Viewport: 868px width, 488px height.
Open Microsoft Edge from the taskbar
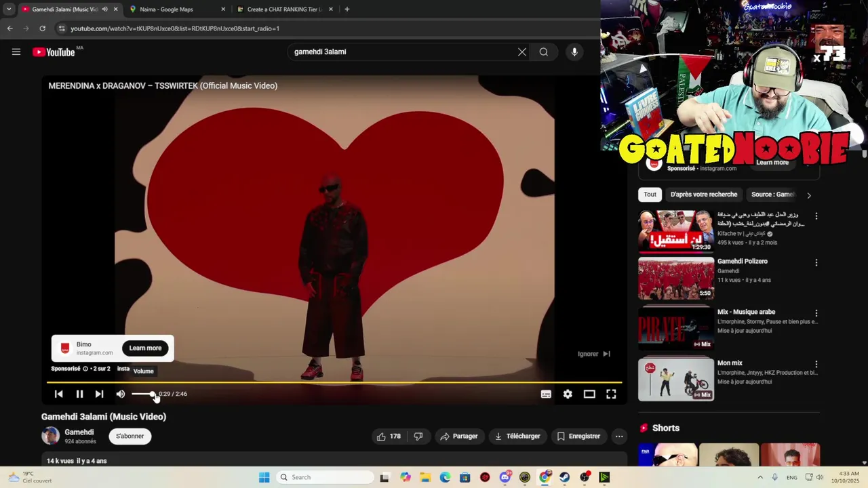coord(445,477)
